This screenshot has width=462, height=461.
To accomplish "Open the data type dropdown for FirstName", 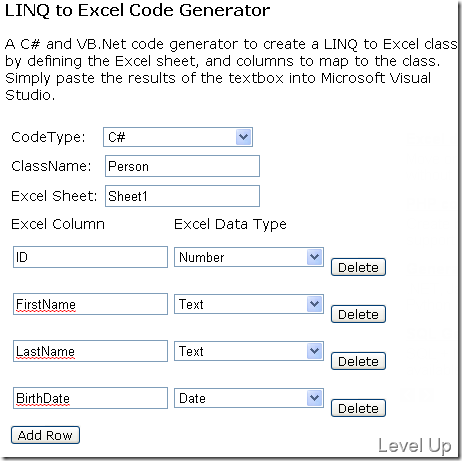I will [x=249, y=304].
